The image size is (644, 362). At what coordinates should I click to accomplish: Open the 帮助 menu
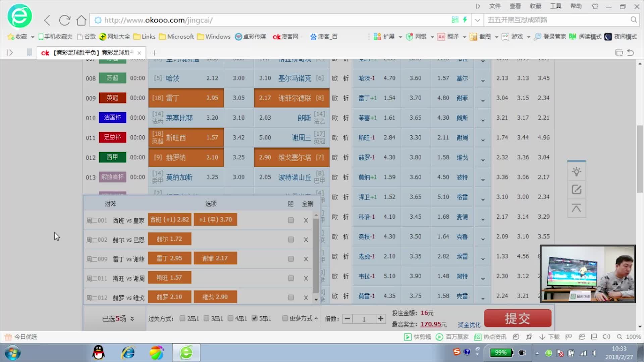(576, 6)
